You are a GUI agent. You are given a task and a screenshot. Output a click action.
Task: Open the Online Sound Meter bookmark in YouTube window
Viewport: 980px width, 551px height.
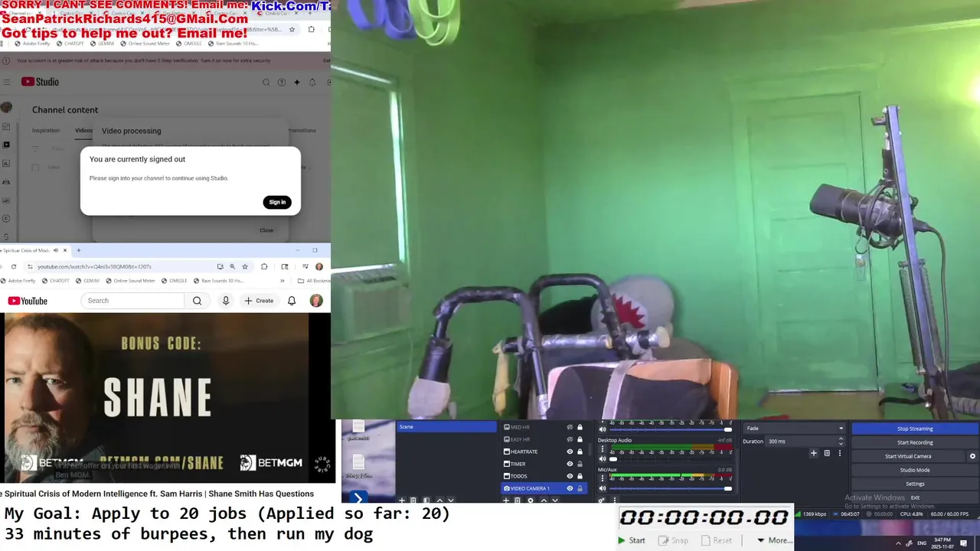tap(130, 281)
